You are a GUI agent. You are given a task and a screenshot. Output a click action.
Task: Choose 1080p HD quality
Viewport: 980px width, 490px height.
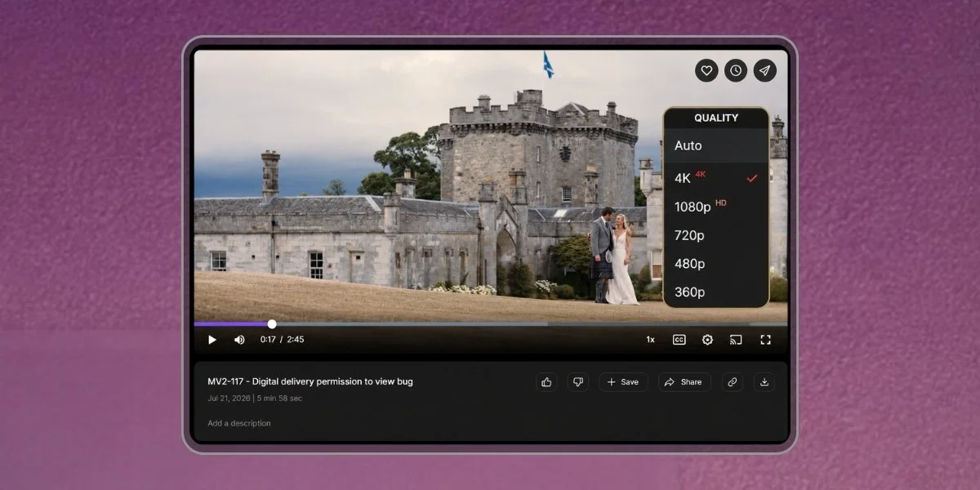point(716,207)
